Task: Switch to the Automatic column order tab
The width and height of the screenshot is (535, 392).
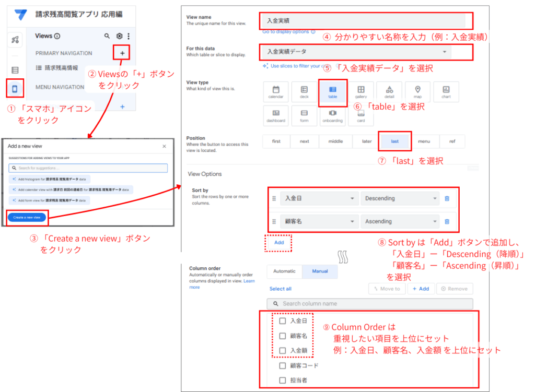Action: (x=284, y=271)
